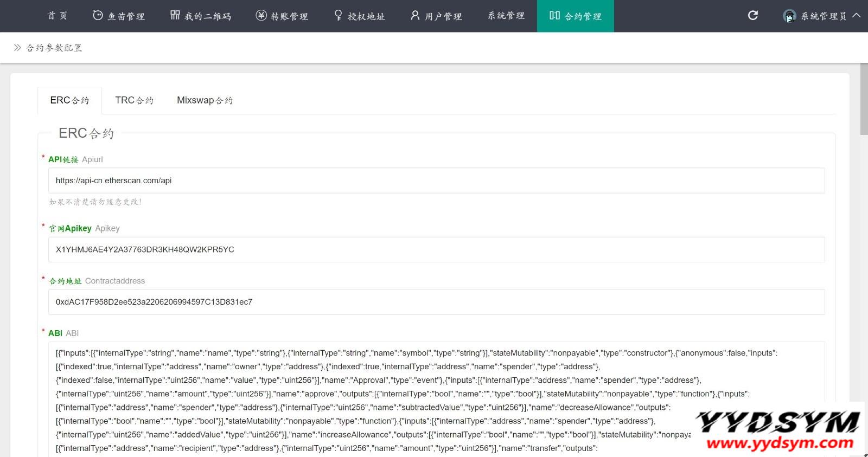The image size is (868, 457).
Task: Click the QR grid icon for 我的二维码
Action: tap(175, 15)
